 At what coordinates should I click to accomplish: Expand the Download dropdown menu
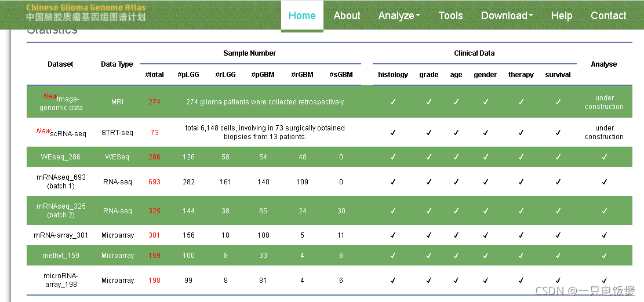point(507,16)
